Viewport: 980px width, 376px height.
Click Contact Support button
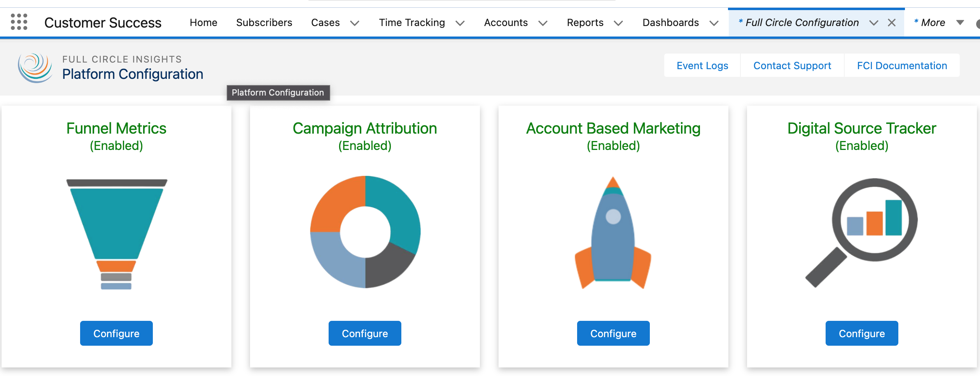792,66
